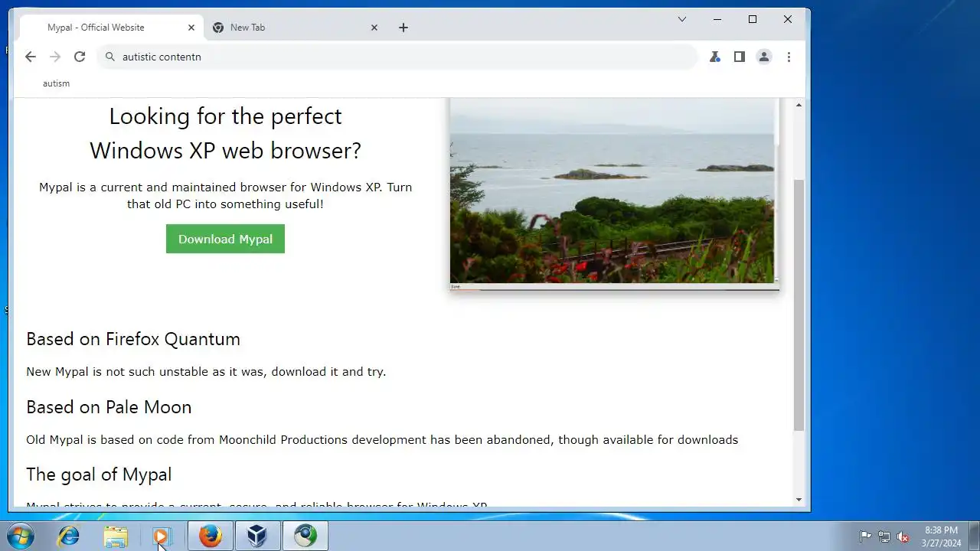Click the network tray icon
This screenshot has height=551, width=980.
[x=884, y=536]
